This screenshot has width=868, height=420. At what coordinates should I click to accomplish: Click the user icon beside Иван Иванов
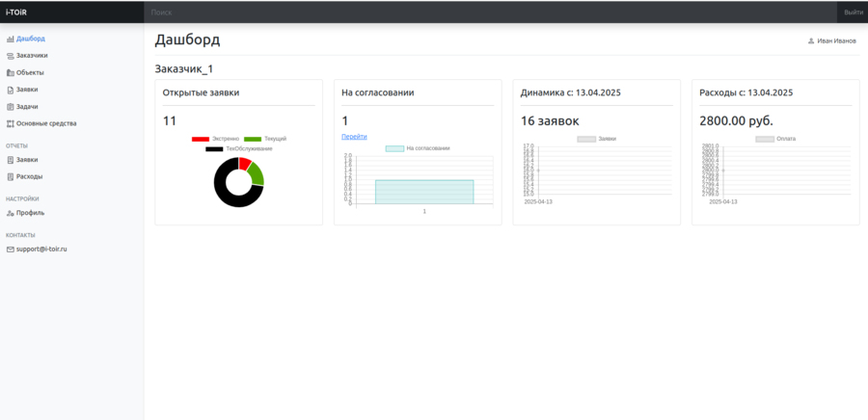click(811, 40)
